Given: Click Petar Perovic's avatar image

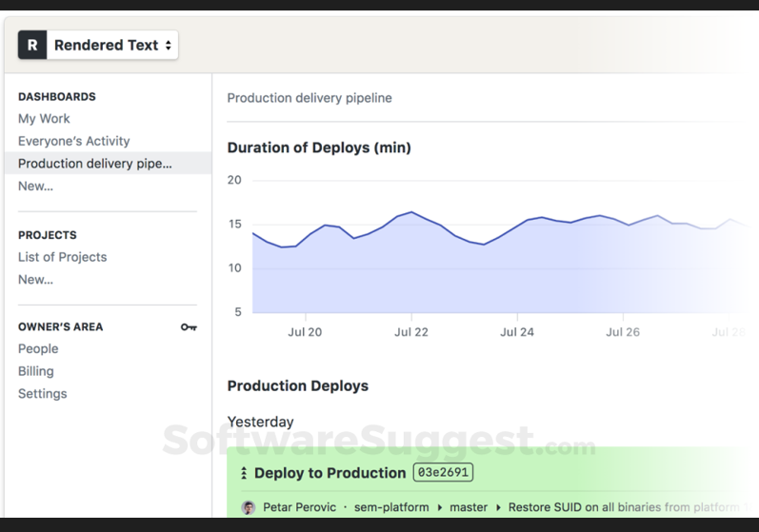Looking at the screenshot, I should point(249,507).
